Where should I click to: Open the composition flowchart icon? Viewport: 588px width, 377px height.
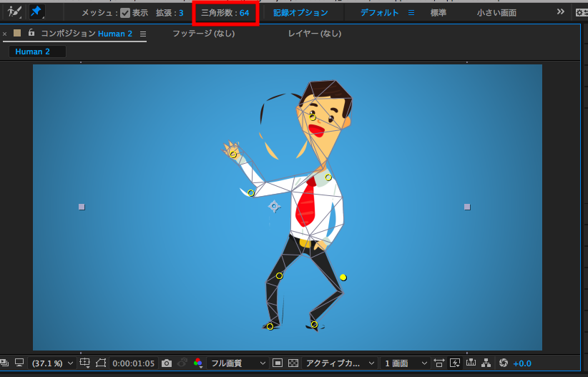tap(486, 363)
